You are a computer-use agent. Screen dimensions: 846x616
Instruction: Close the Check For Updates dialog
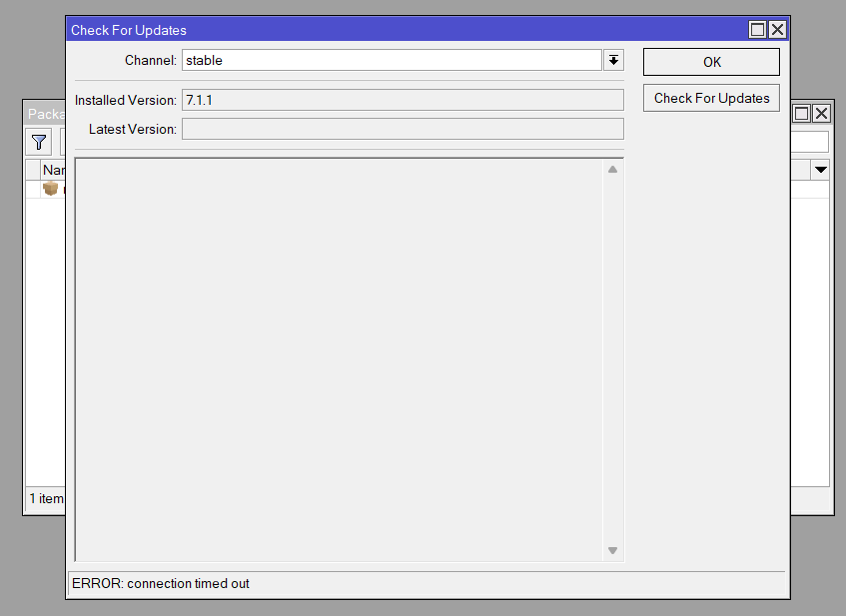pyautogui.click(x=777, y=30)
